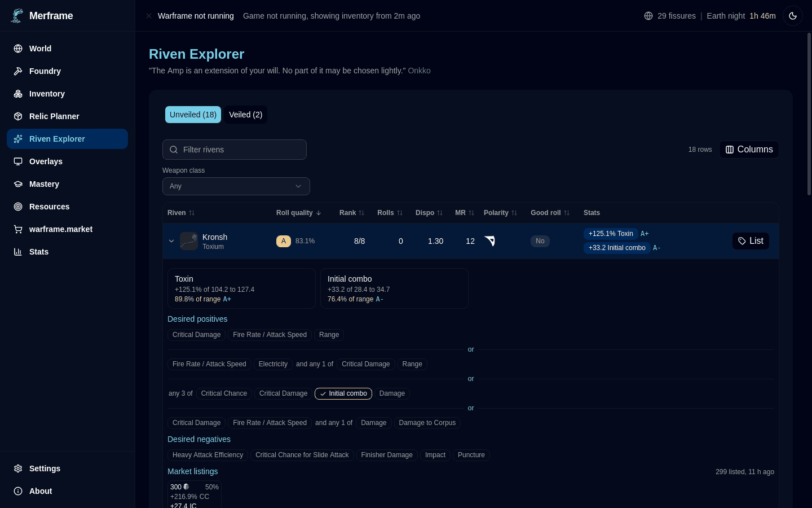Sort table by Dispo column

coord(429,213)
